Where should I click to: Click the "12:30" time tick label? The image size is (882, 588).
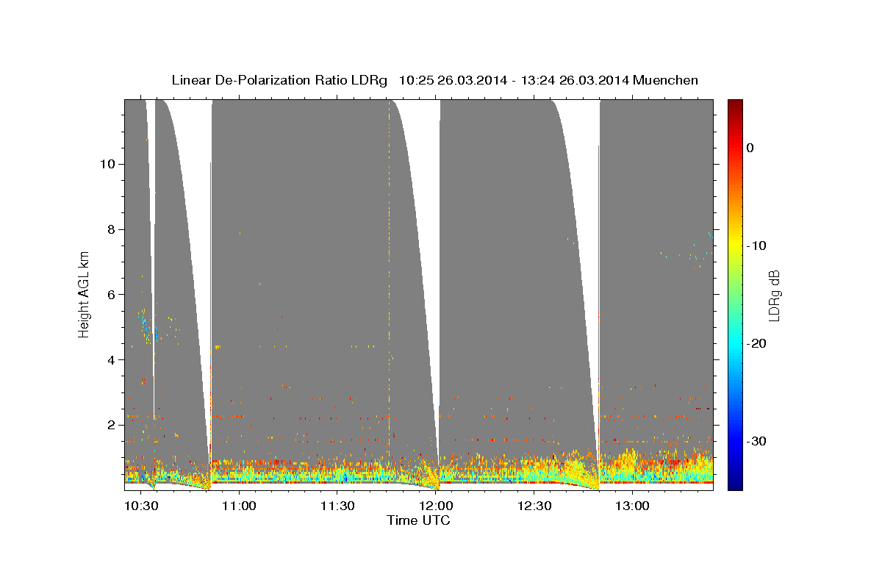coord(534,506)
